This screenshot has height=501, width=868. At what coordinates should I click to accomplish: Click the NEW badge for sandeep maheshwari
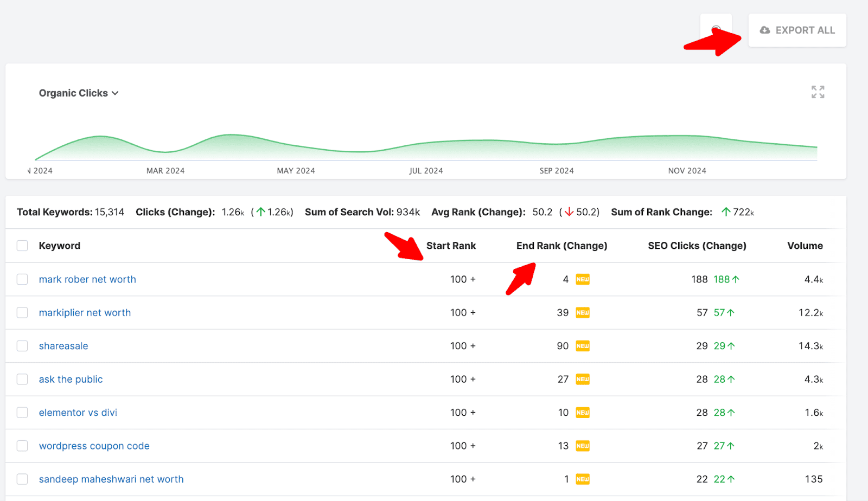click(583, 479)
